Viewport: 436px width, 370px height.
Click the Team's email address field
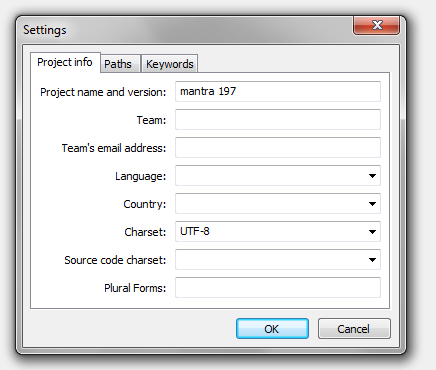pyautogui.click(x=278, y=147)
